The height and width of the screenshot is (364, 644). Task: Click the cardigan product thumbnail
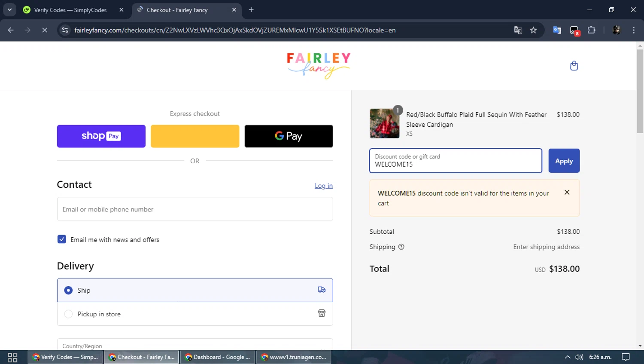(x=385, y=123)
